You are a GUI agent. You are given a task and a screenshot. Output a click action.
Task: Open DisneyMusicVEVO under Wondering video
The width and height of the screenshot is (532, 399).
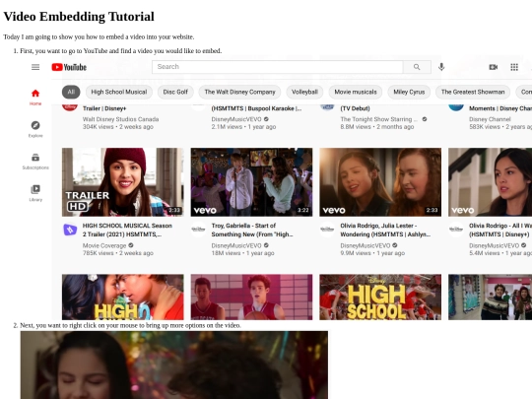pos(366,245)
